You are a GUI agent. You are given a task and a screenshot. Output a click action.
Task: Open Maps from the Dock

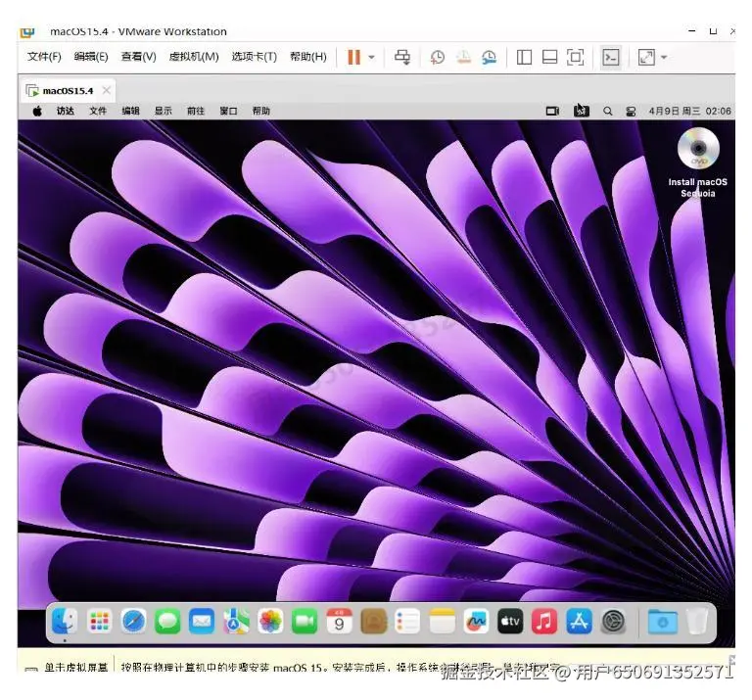(236, 621)
